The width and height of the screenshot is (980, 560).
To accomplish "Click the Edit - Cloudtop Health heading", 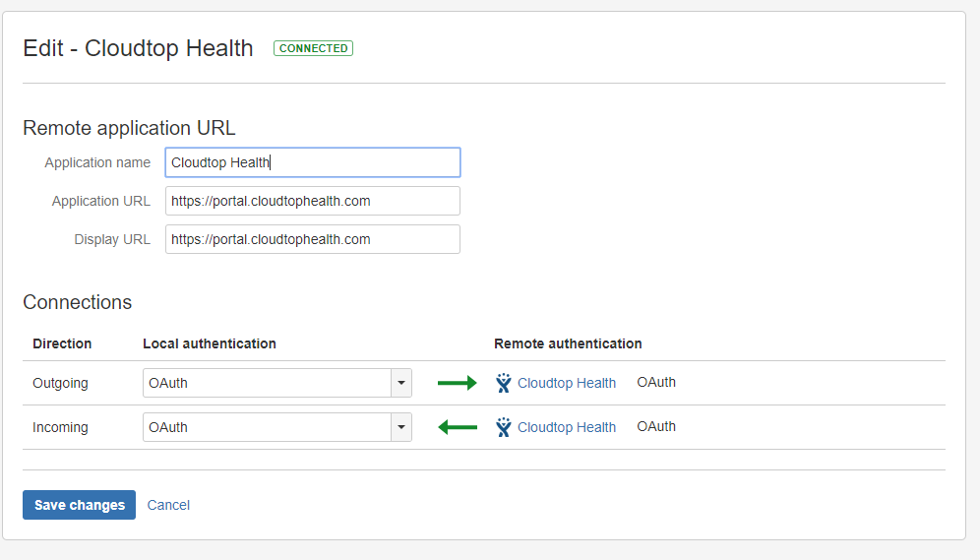I will coord(138,48).
